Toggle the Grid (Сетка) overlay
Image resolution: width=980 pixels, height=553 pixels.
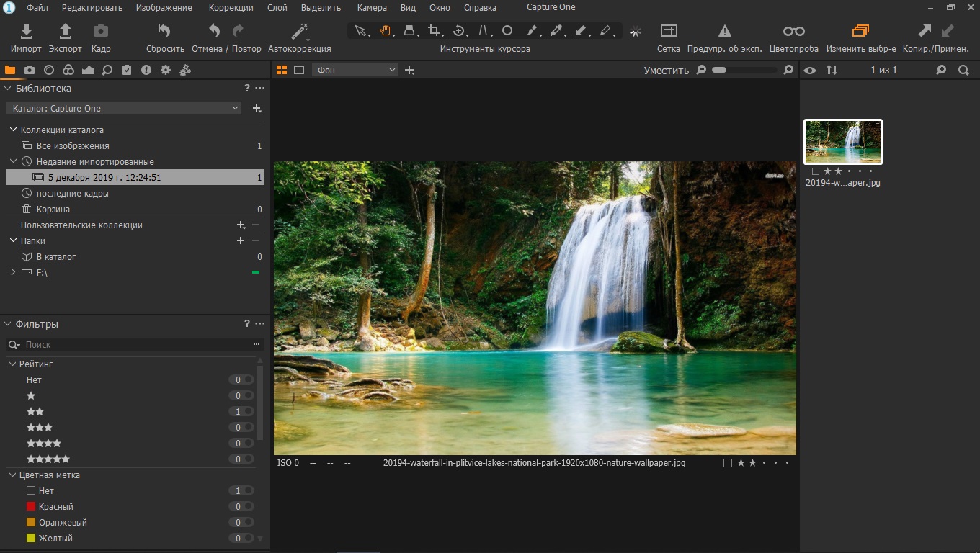669,31
